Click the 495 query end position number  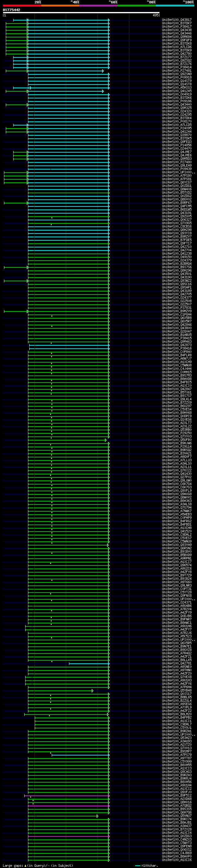pyautogui.click(x=155, y=15)
